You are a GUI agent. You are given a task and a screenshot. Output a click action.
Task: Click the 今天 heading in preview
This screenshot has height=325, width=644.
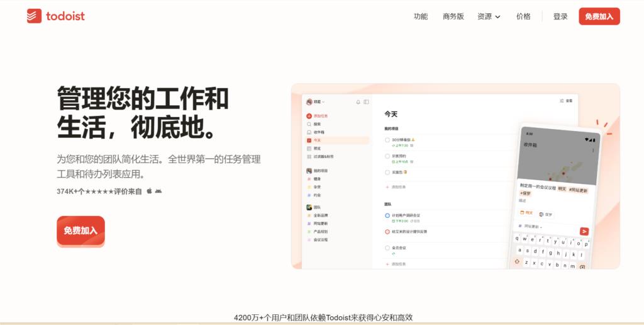391,114
